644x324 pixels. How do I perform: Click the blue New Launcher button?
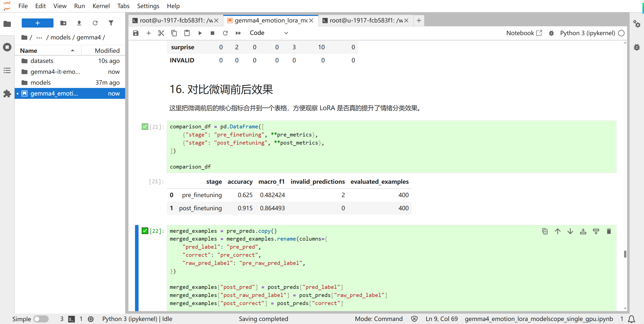(x=38, y=23)
